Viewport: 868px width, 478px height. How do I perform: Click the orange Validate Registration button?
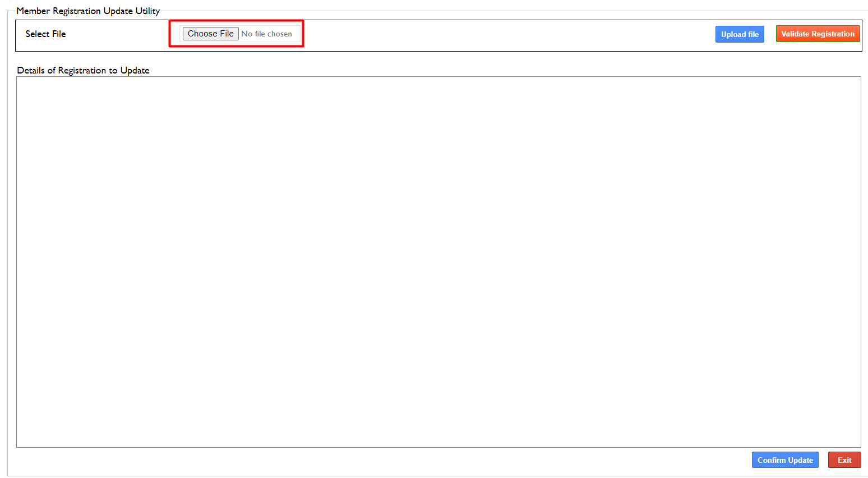coord(818,34)
